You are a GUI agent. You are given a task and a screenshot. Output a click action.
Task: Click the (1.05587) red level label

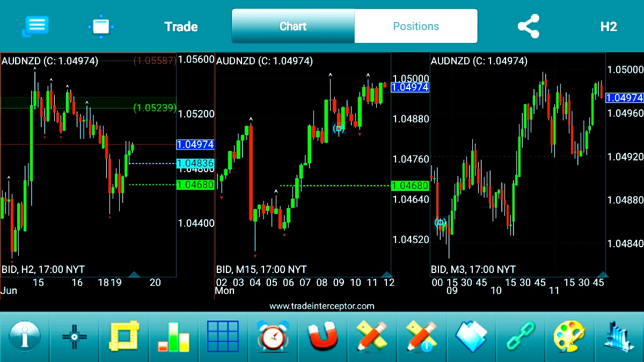(155, 61)
